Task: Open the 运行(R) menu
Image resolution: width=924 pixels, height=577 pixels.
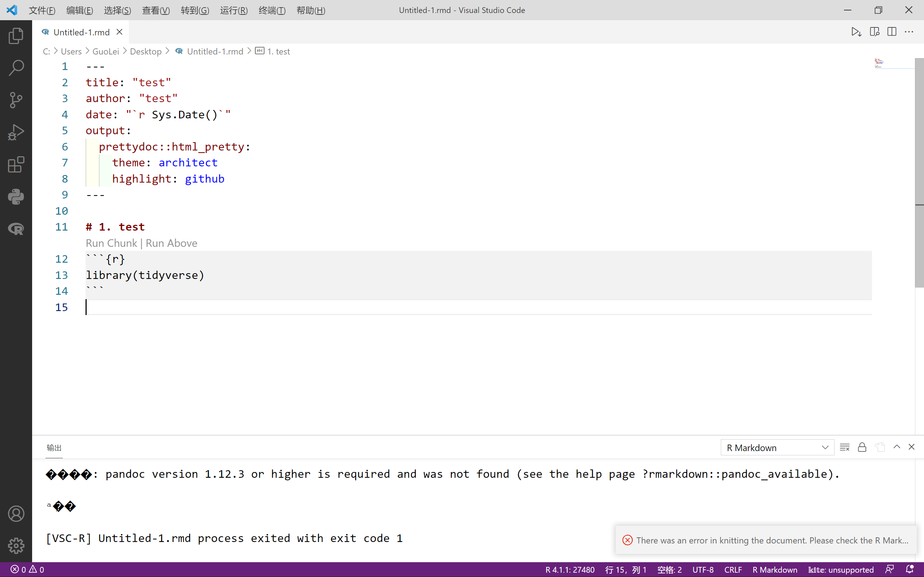Action: (x=234, y=10)
